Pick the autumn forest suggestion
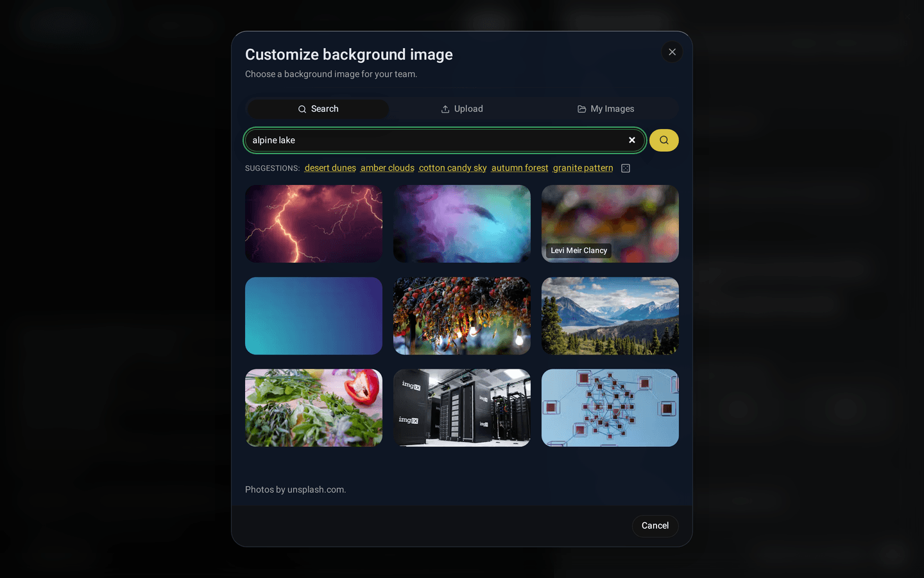This screenshot has width=924, height=578. tap(520, 168)
